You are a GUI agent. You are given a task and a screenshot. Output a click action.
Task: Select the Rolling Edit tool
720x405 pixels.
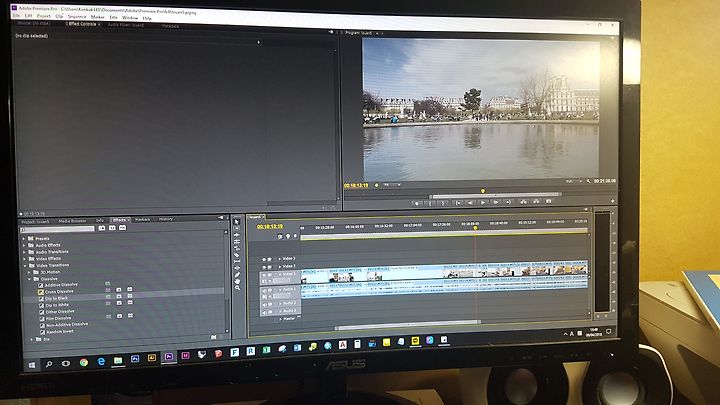pos(237,242)
